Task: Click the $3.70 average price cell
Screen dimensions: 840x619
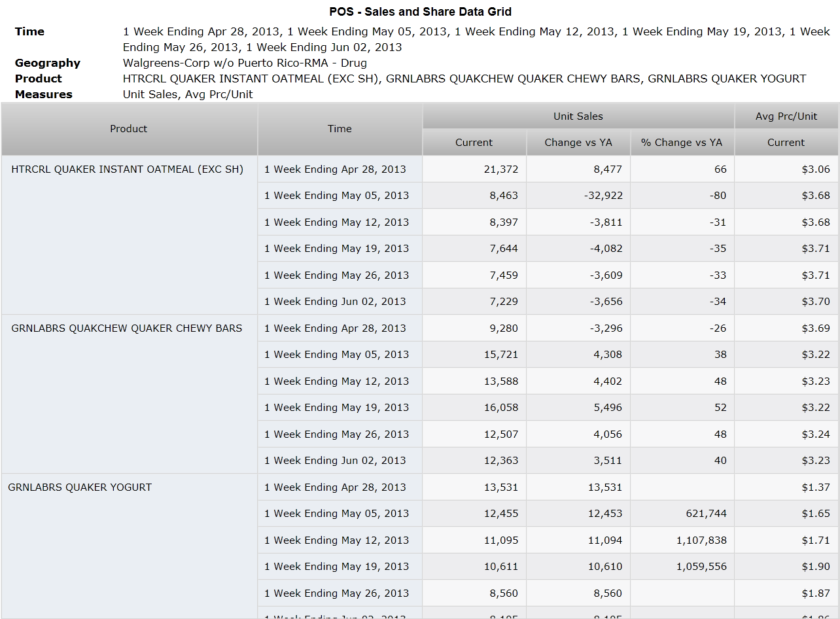Action: tap(786, 302)
